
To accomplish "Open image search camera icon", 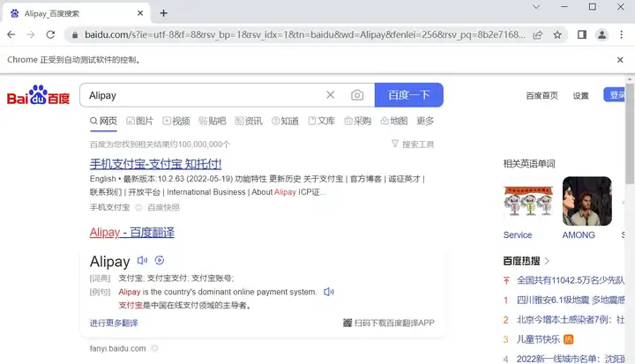I will 357,95.
